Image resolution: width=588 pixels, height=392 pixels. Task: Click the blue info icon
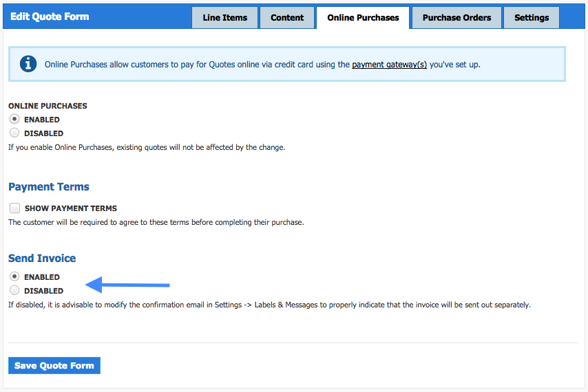click(x=28, y=64)
